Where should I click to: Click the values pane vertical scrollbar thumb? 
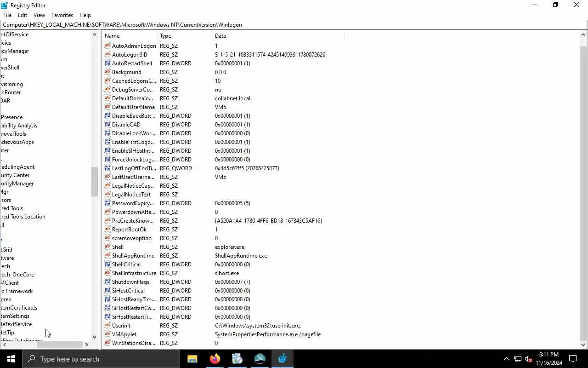pos(583,193)
